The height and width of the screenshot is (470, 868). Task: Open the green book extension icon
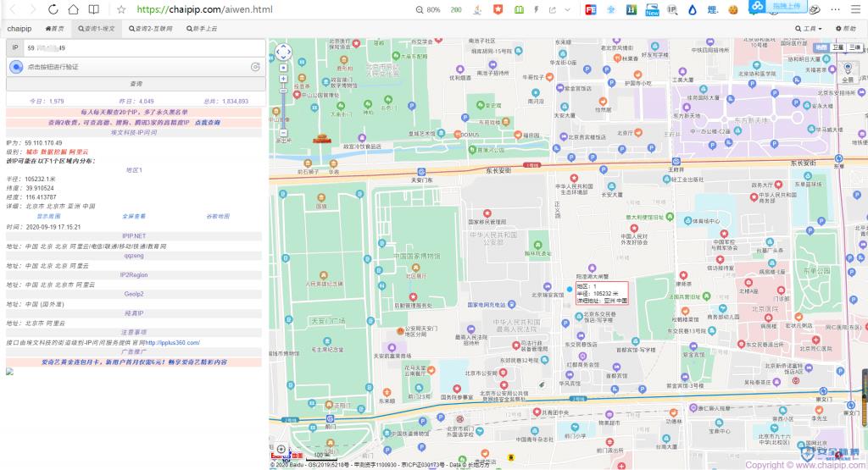click(519, 9)
